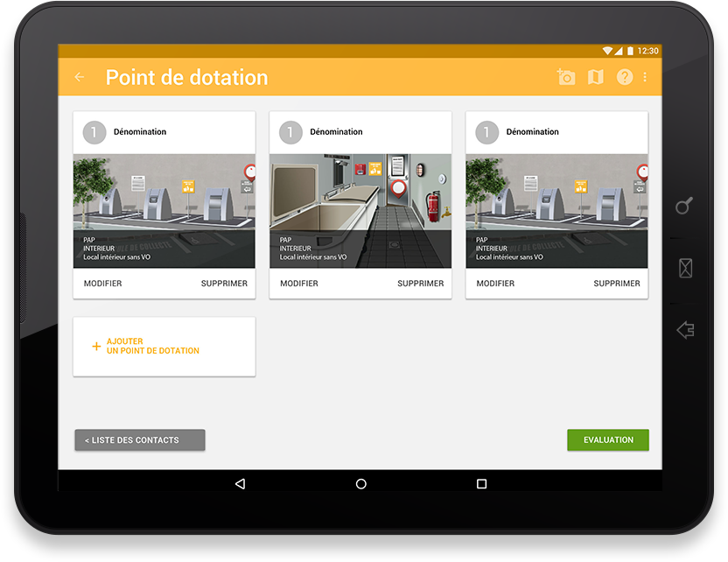This screenshot has width=728, height=562.
Task: Select the Point de dotation title
Action: (x=186, y=77)
